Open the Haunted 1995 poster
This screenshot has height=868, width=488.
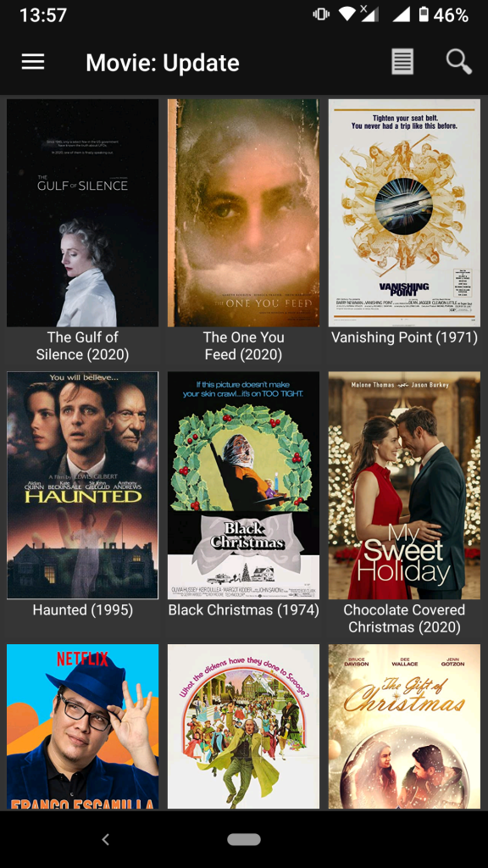click(82, 486)
